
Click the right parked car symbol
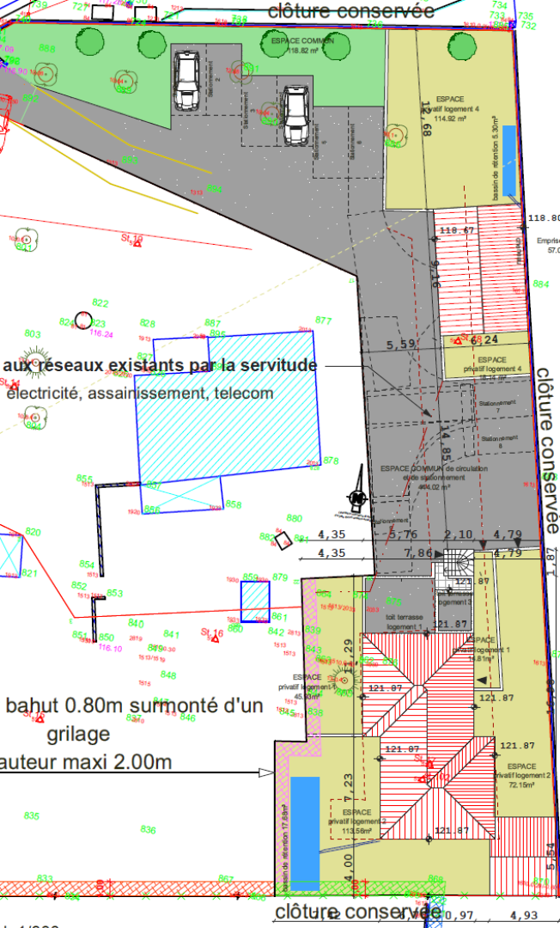pyautogui.click(x=295, y=114)
